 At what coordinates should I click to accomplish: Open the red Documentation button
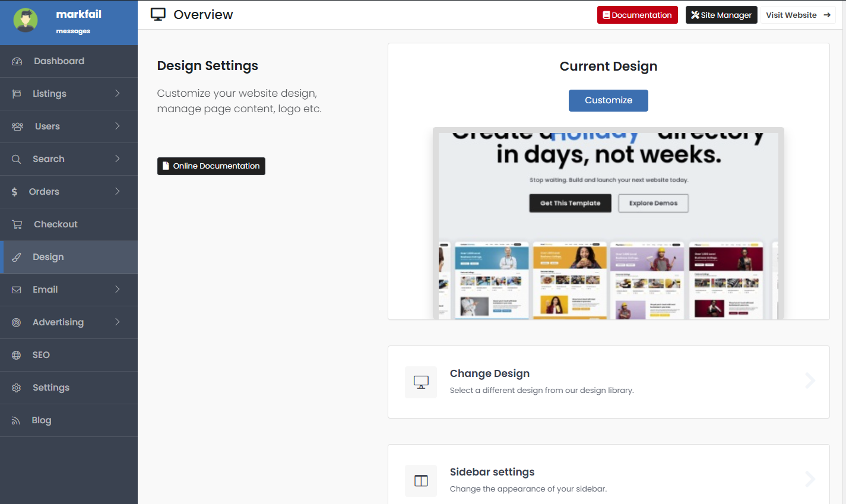(x=637, y=15)
